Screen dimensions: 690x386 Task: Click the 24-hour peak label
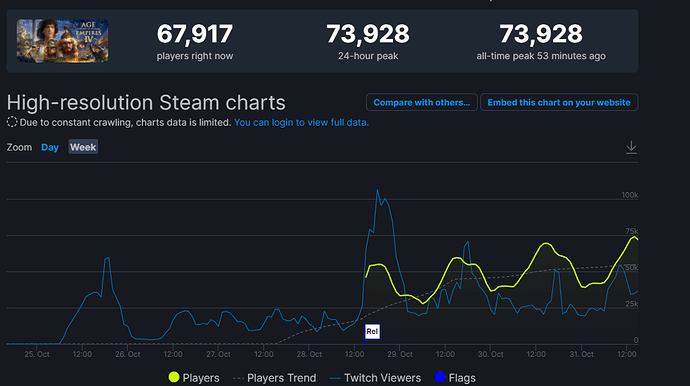click(368, 56)
